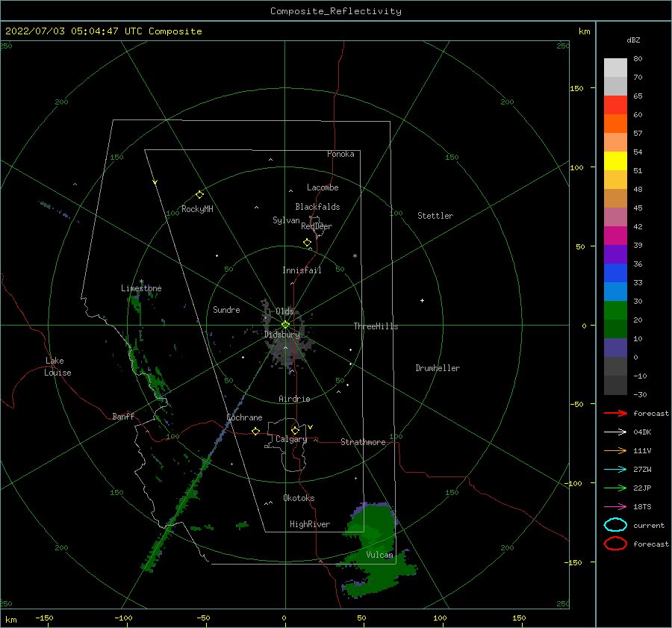The width and height of the screenshot is (672, 628).
Task: Click the orange 111V arrow legend icon
Action: [x=615, y=450]
